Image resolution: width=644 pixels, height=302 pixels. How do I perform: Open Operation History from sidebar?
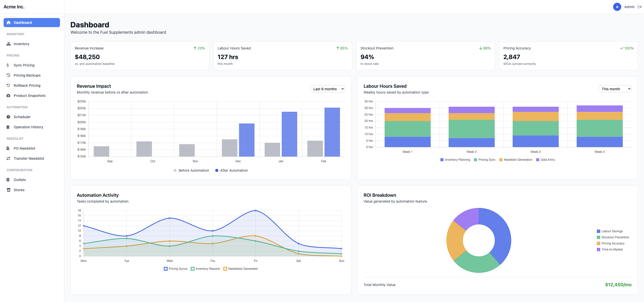tap(28, 127)
